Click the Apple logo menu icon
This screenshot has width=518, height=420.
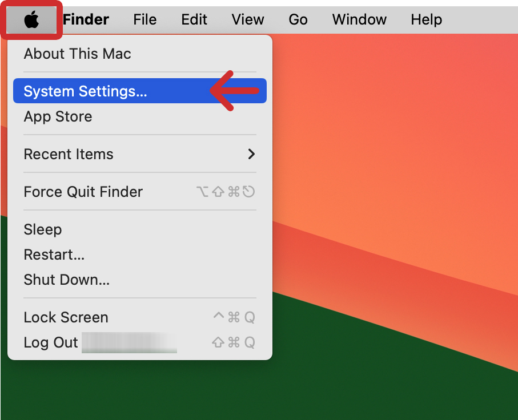click(x=31, y=20)
